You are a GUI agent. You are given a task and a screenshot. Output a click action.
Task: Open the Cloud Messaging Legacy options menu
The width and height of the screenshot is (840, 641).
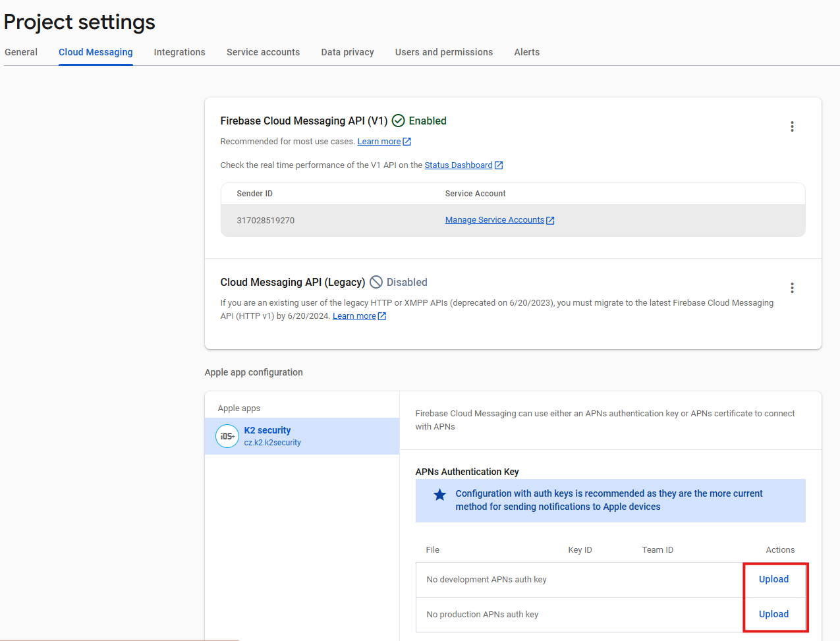point(792,288)
